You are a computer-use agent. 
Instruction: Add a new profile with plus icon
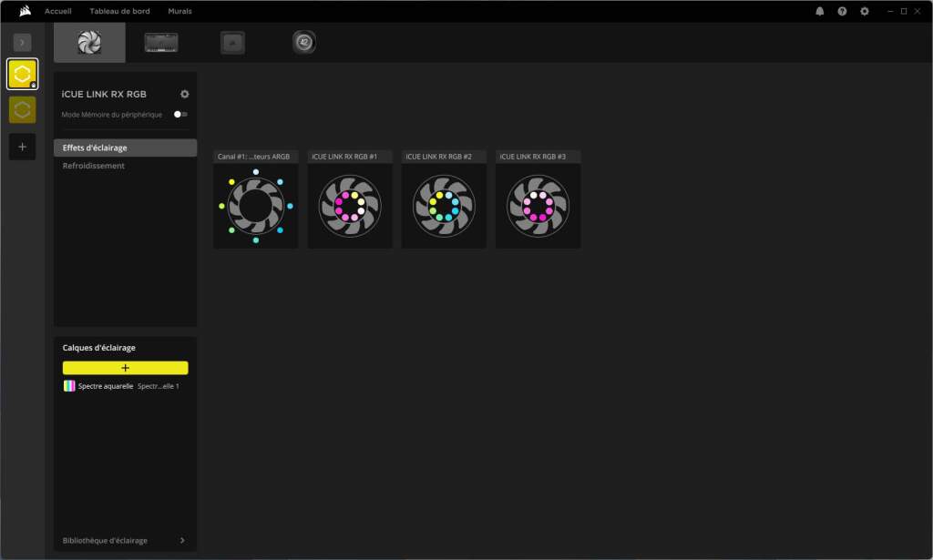[22, 147]
